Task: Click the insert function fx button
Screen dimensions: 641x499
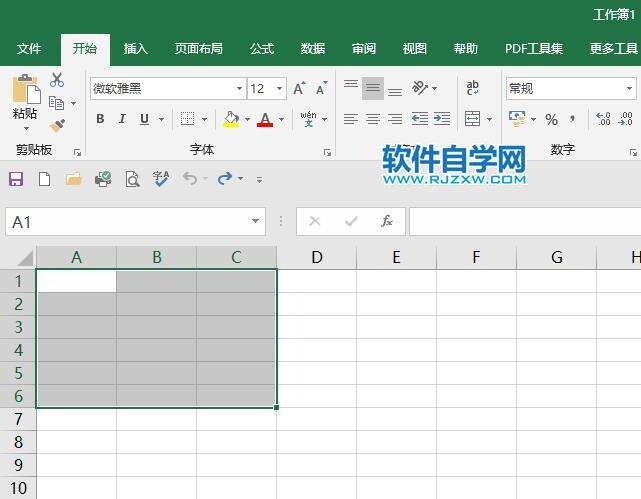Action: 386,221
